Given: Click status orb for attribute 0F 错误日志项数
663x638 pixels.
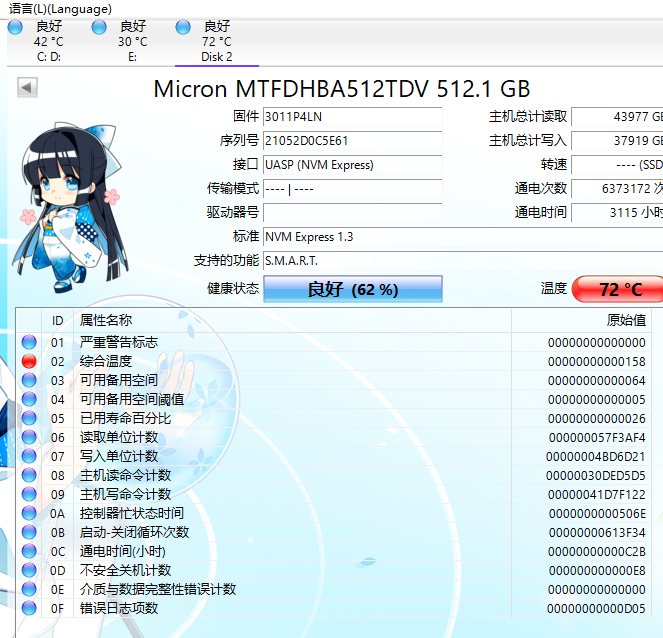Looking at the screenshot, I should [x=29, y=608].
